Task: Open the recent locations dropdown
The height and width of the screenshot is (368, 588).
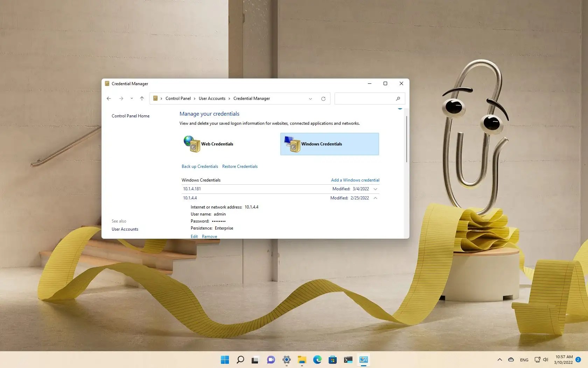Action: [x=132, y=98]
